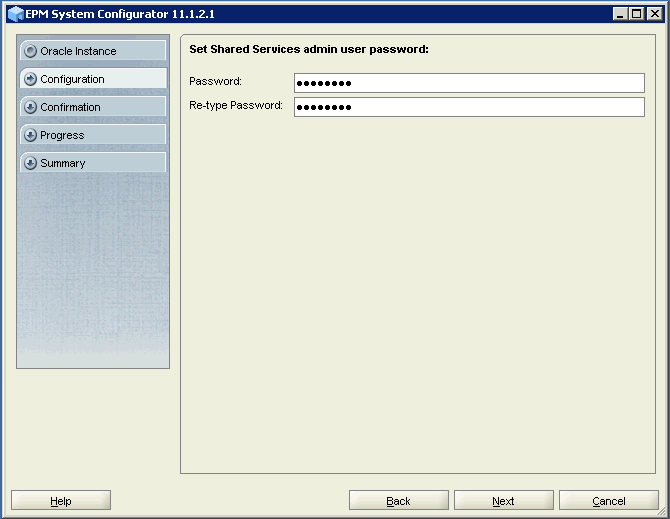Click the Progress step down-arrow icon
This screenshot has width=670, height=519.
pos(30,135)
